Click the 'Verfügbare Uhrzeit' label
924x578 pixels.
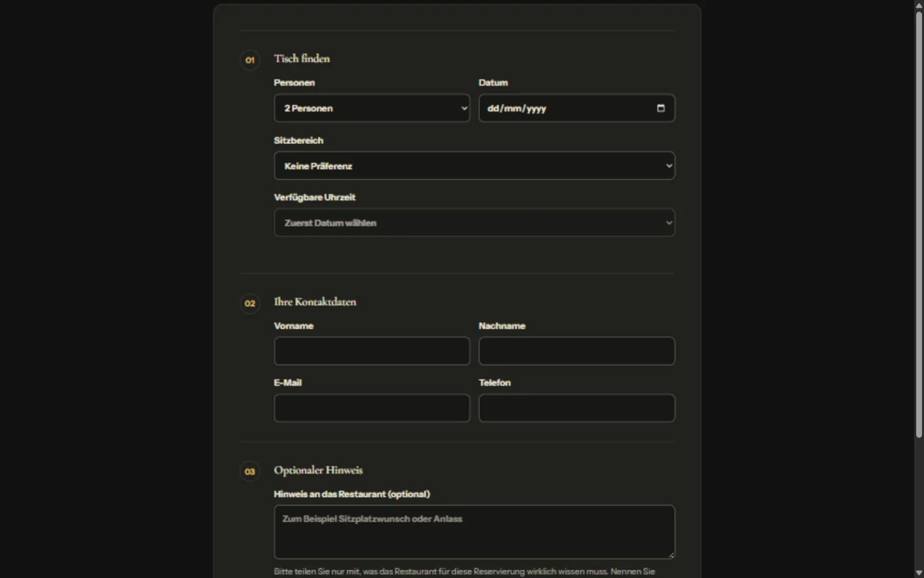(x=314, y=197)
